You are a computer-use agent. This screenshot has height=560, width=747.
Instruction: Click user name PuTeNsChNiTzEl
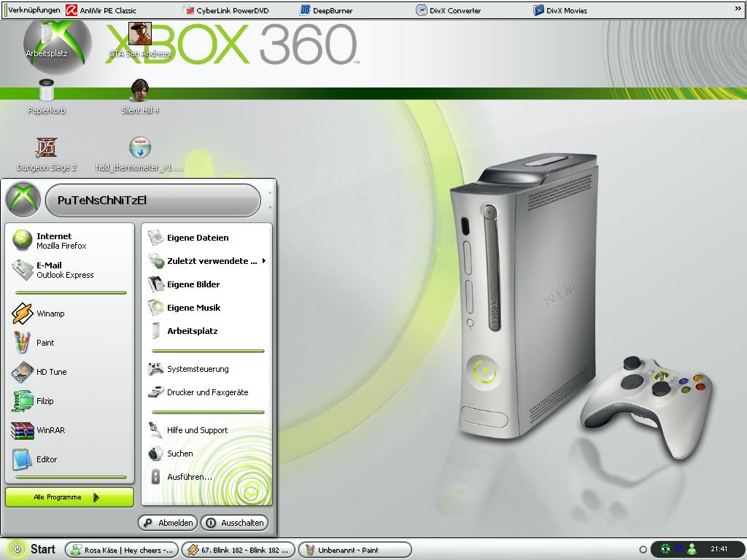coord(102,201)
